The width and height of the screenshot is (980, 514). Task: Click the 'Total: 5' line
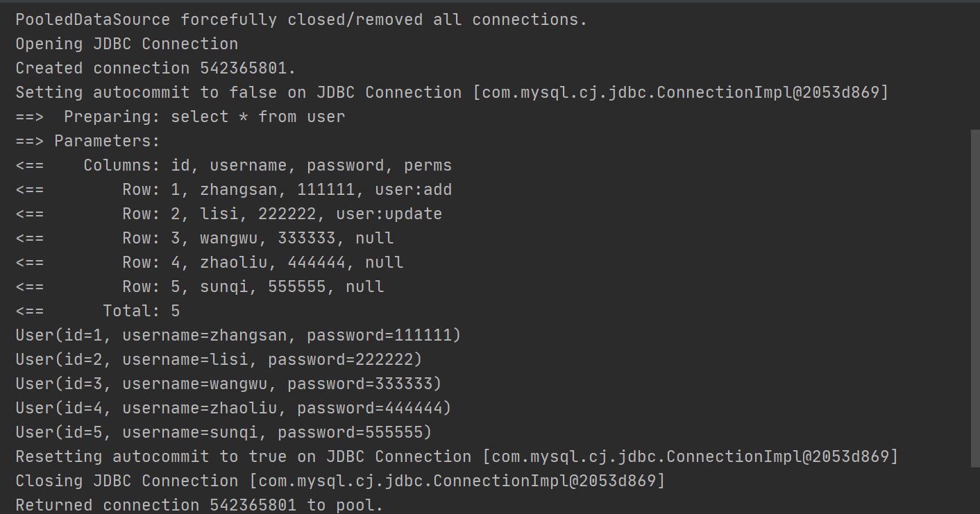[x=98, y=311]
